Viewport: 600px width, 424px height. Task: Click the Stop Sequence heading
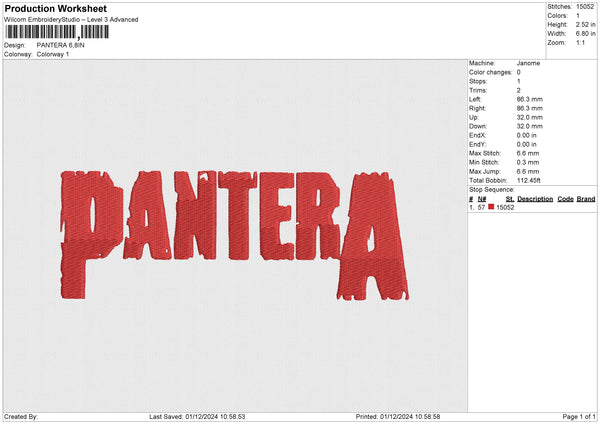tap(492, 190)
